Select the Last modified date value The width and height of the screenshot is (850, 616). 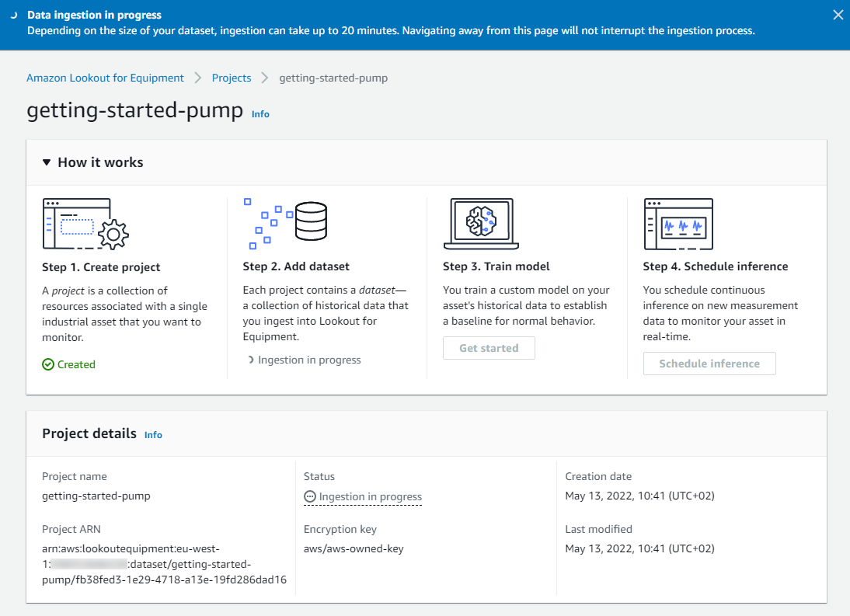(639, 548)
